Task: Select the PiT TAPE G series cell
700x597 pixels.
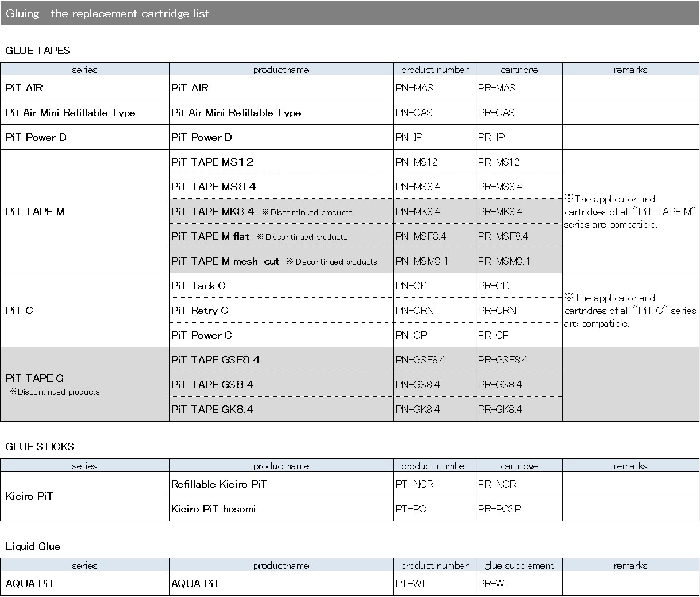Action: pyautogui.click(x=35, y=378)
